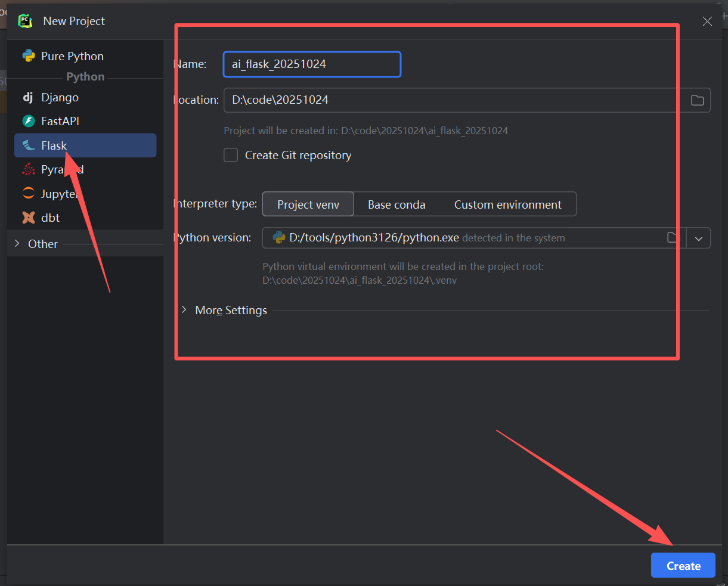728x586 pixels.
Task: Expand the Other project types group
Action: point(17,244)
